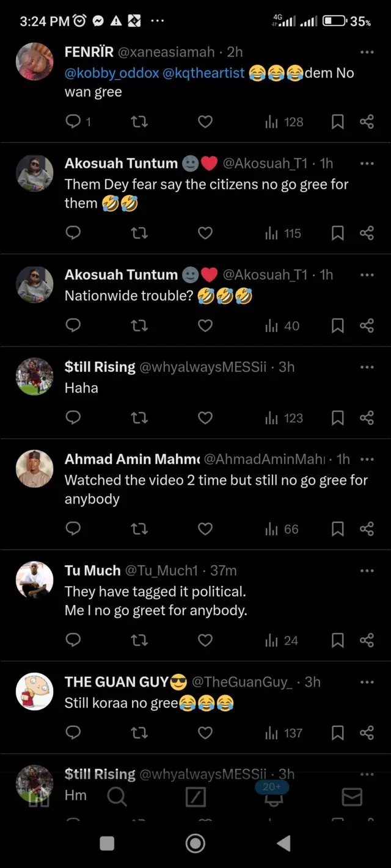Image resolution: width=391 pixels, height=868 pixels.
Task: Switch to the Search tab
Action: [x=117, y=797]
